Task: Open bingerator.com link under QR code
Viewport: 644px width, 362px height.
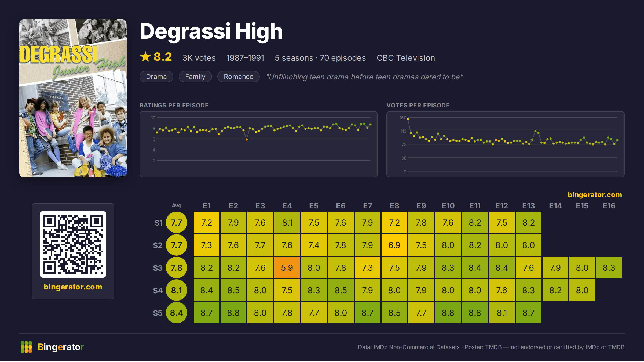Action: click(73, 287)
